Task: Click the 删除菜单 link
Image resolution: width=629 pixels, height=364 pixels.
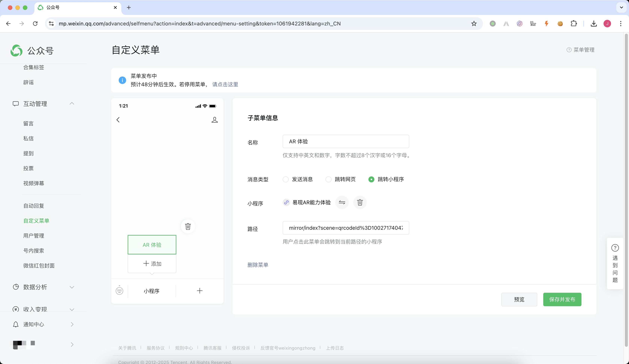Action: click(258, 265)
